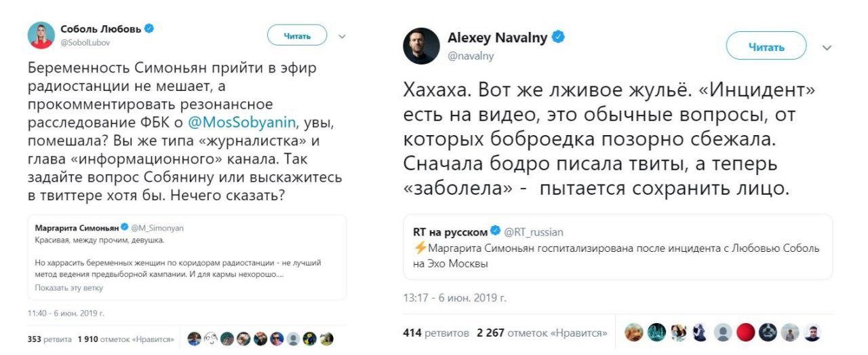
Task: Click the verified badge beside Соболь Любовь
Action: point(149,29)
